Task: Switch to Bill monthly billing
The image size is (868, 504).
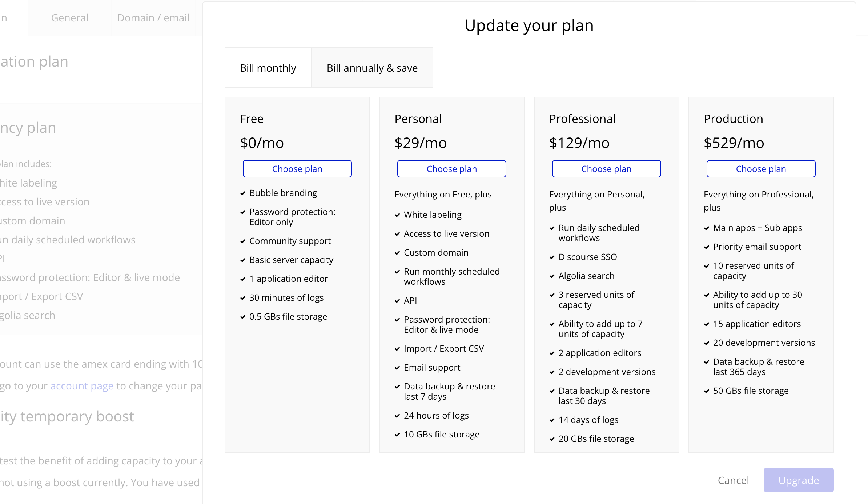Action: click(x=268, y=68)
